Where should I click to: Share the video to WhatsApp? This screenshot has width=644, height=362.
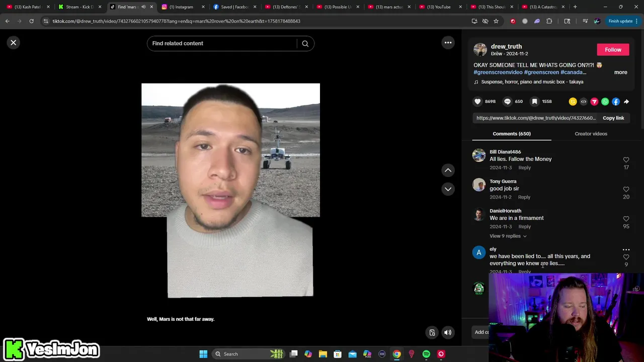point(605,102)
